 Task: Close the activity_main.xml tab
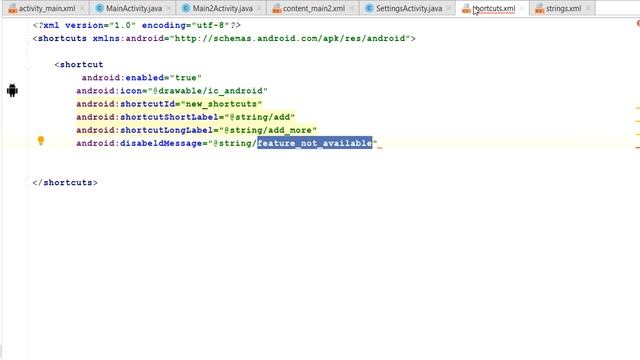click(x=82, y=8)
